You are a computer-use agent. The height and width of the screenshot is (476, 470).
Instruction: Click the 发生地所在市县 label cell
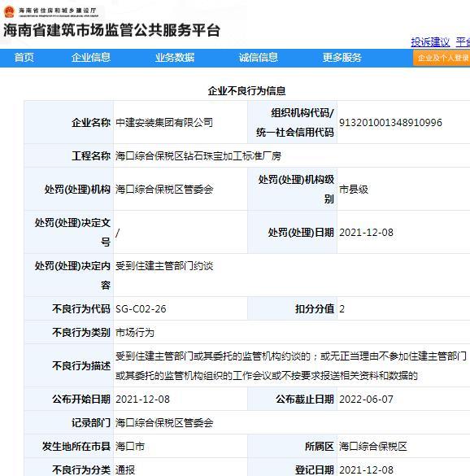pyautogui.click(x=69, y=446)
